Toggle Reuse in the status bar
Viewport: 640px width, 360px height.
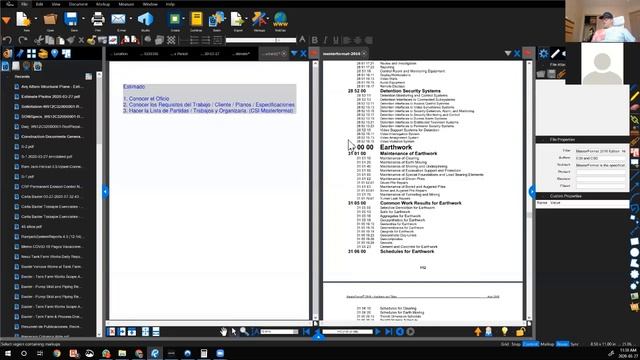pos(562,344)
